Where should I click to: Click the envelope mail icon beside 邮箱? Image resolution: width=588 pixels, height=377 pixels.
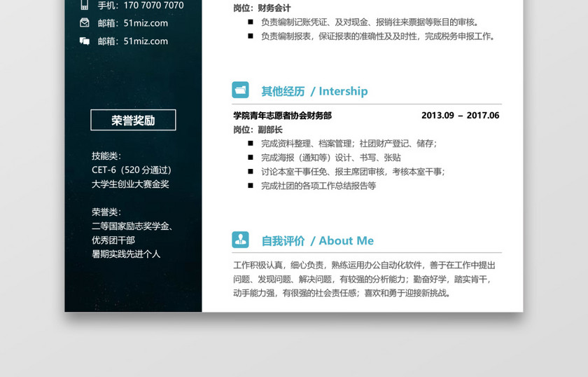click(x=85, y=23)
